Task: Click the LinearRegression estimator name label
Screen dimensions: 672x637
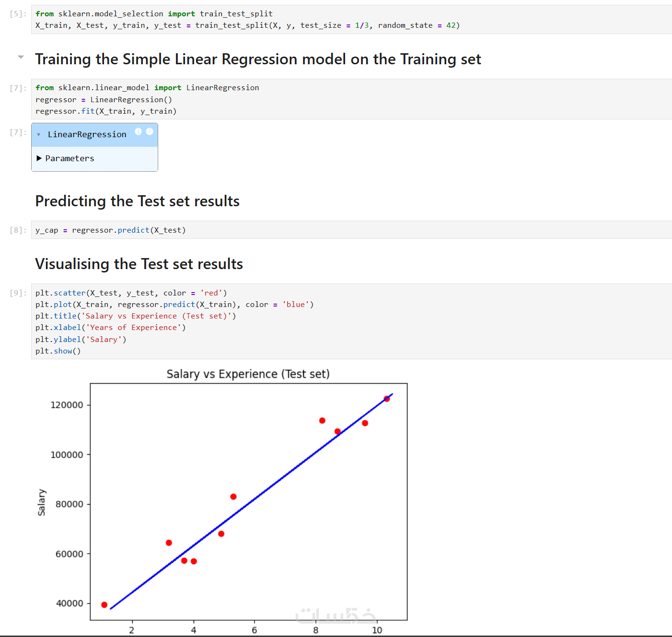Action: 87,135
